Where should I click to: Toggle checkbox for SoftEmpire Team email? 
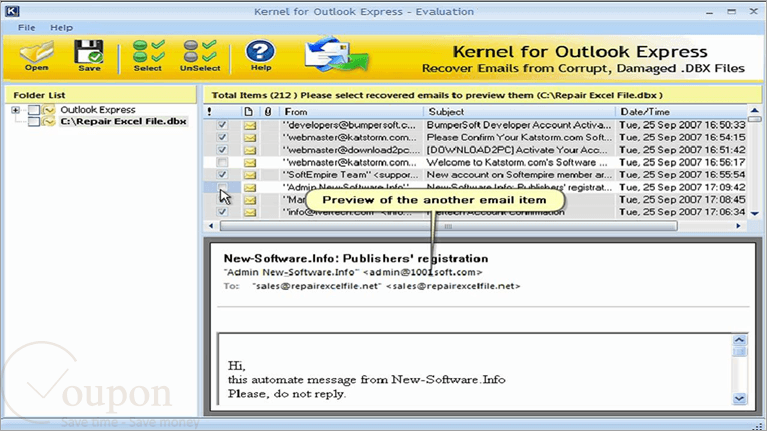point(222,175)
